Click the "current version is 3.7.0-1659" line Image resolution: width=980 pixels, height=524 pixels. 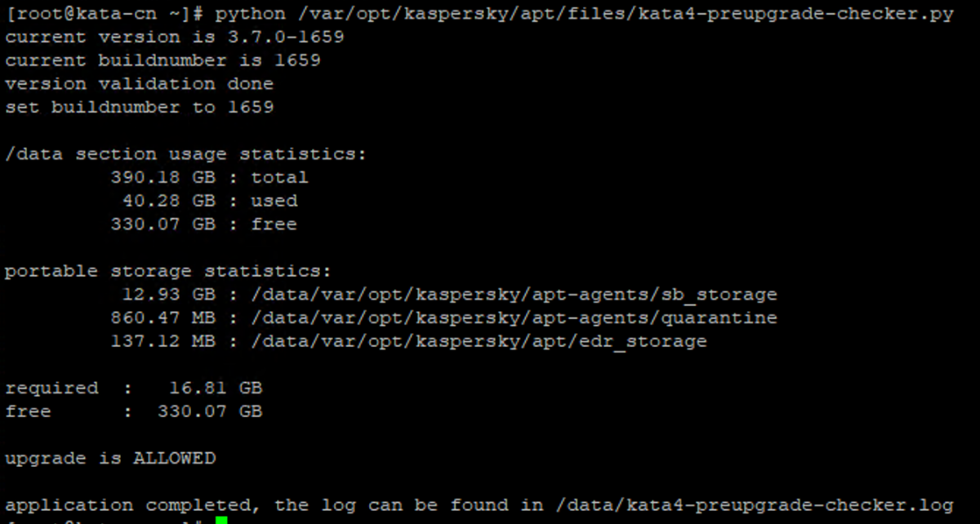point(174,38)
